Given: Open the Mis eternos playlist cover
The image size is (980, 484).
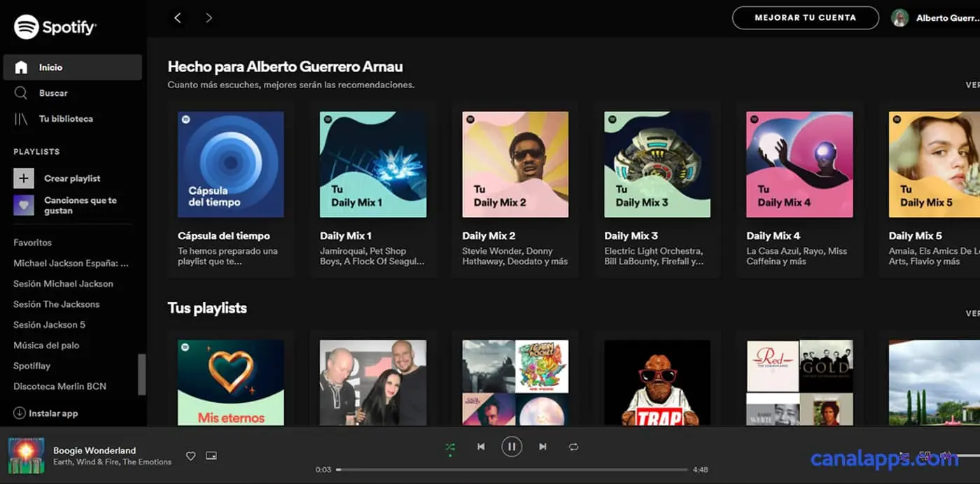Looking at the screenshot, I should click(x=231, y=383).
